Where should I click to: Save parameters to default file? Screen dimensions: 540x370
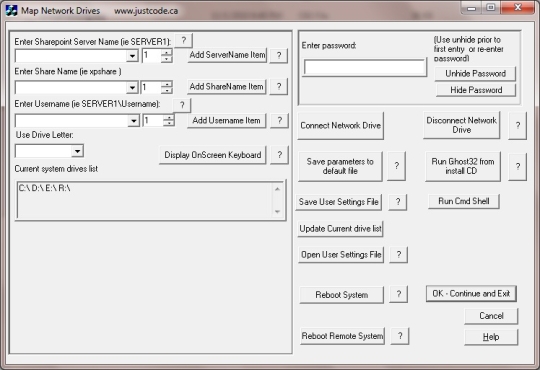[340, 166]
